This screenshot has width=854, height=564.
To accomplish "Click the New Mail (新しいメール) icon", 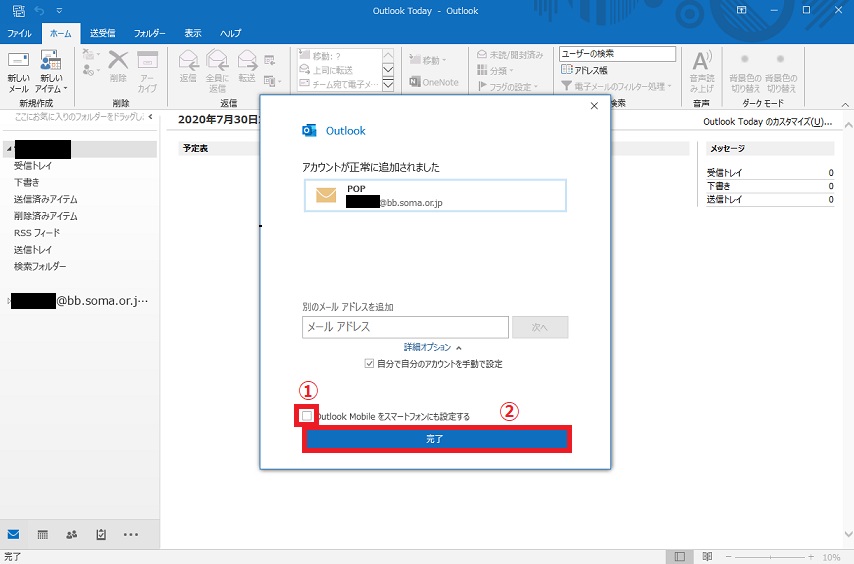I will point(18,60).
